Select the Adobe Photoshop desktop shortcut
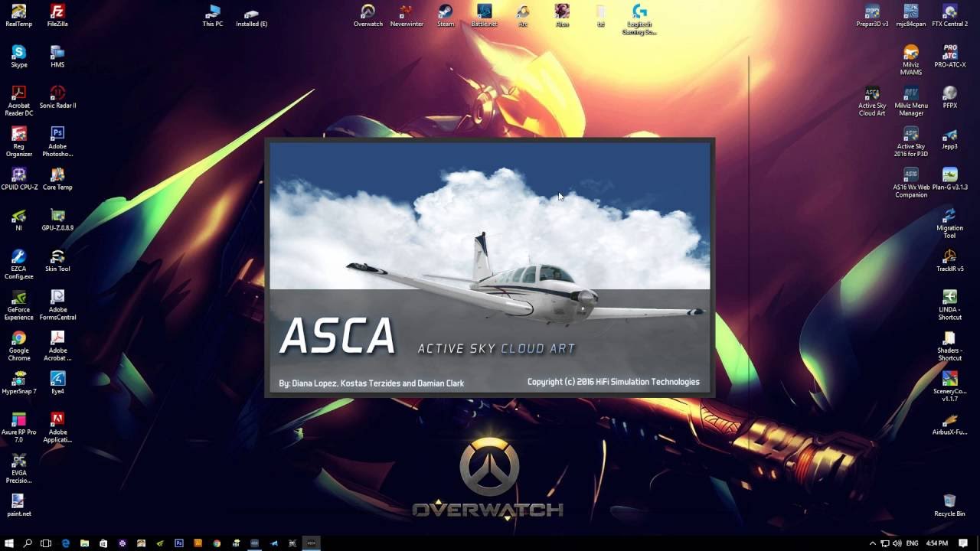This screenshot has width=980, height=551. 57,142
